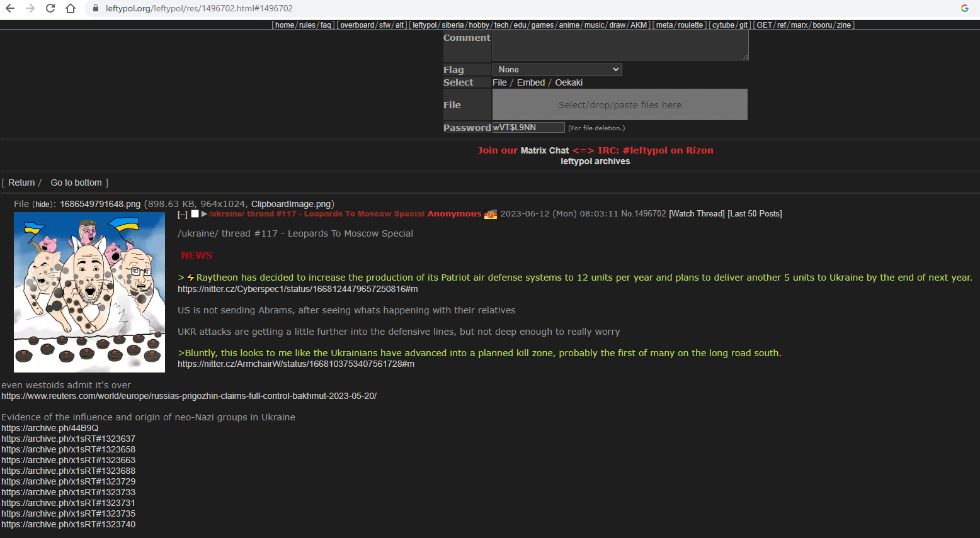The width and height of the screenshot is (980, 538).
Task: Open the Last 50 Posts link
Action: [755, 214]
